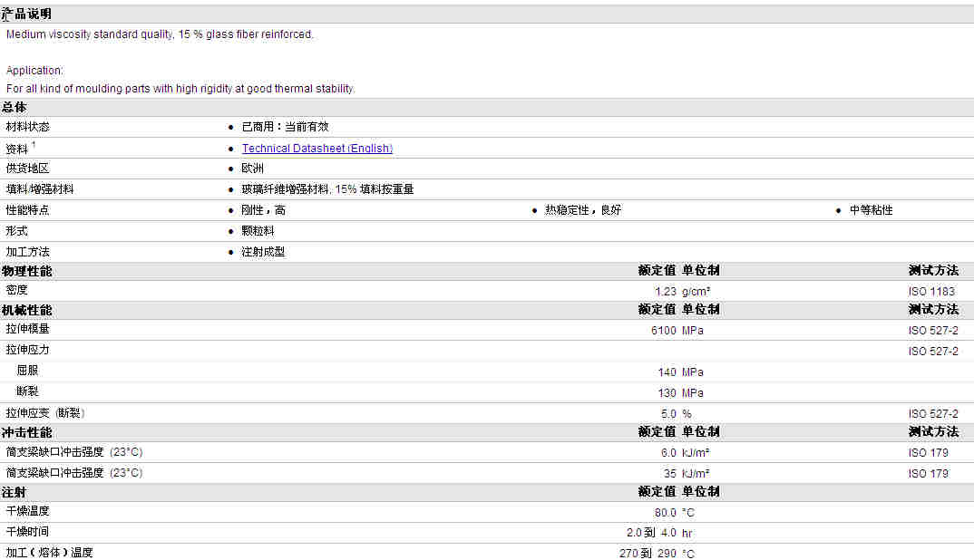The image size is (974, 560).
Task: Click the 'Application:' label
Action: click(x=34, y=70)
